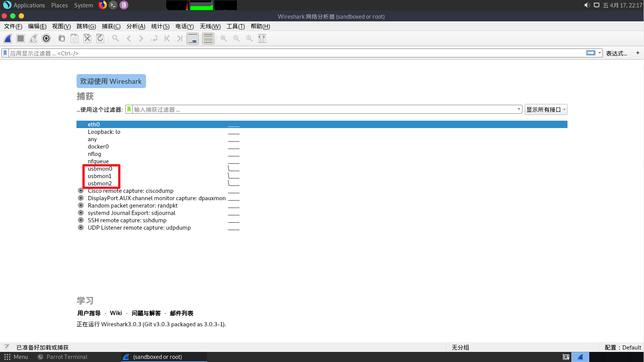The height and width of the screenshot is (362, 644).
Task: Open 无线(W) menu
Action: coord(210,26)
